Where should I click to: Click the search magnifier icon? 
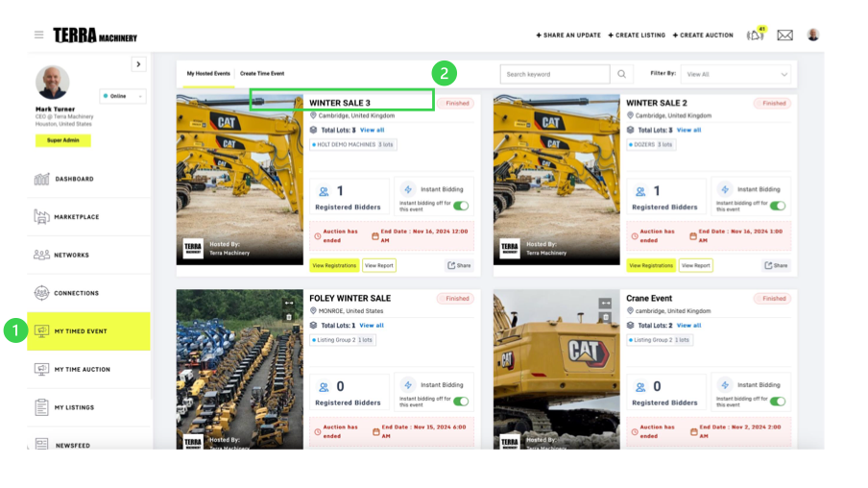point(621,74)
